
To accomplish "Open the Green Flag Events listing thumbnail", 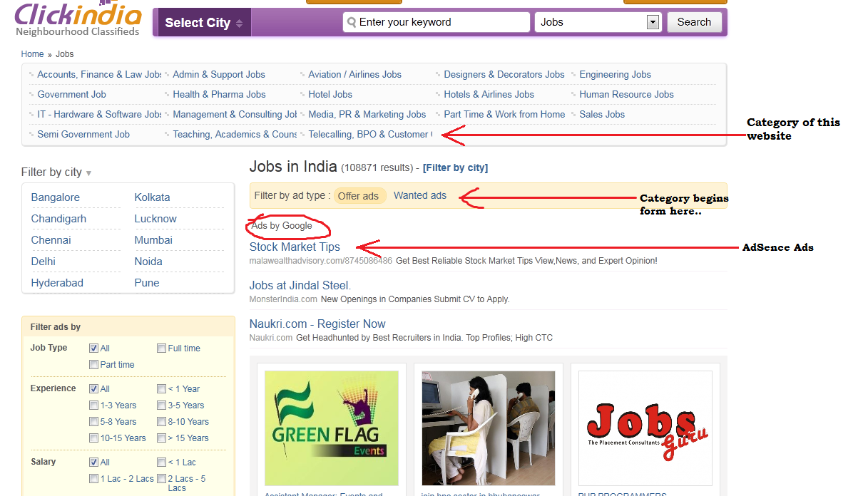I will (331, 428).
